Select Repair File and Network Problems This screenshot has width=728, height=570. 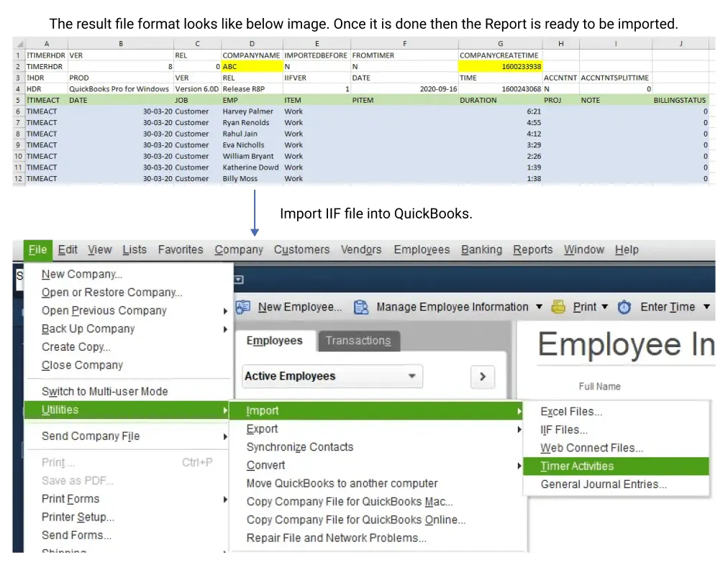pyautogui.click(x=376, y=538)
